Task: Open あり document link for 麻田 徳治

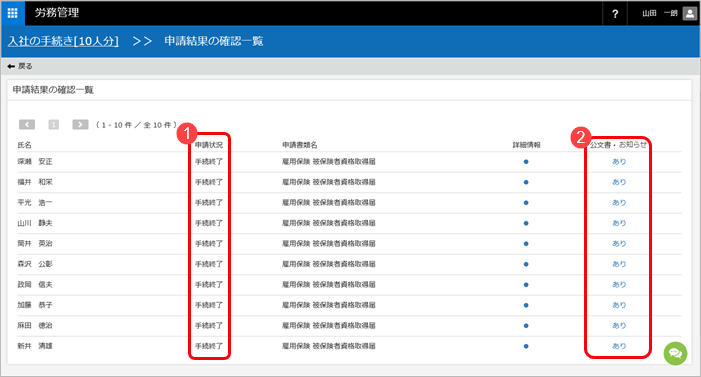Action: [x=619, y=326]
